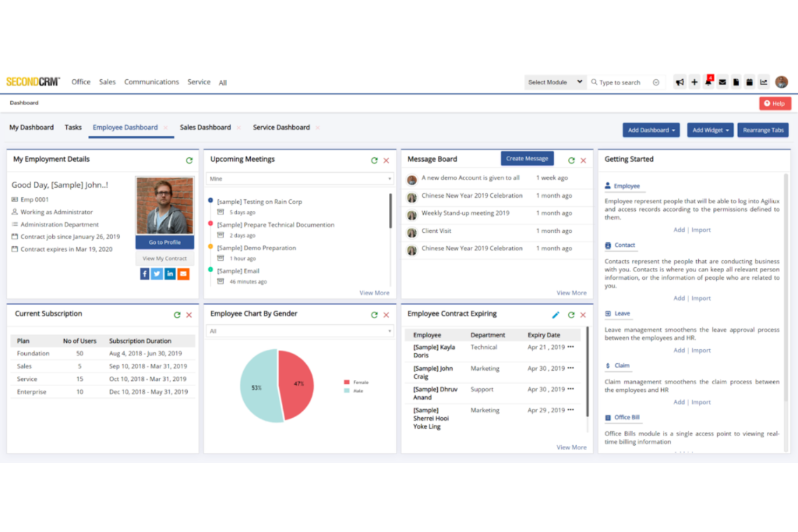
Task: Edit the Employee Contract Expiring widget via pencil icon
Action: tap(555, 315)
